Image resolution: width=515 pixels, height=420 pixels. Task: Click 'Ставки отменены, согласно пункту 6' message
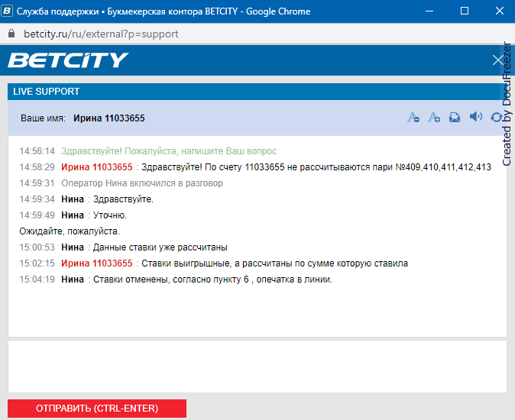(x=213, y=279)
